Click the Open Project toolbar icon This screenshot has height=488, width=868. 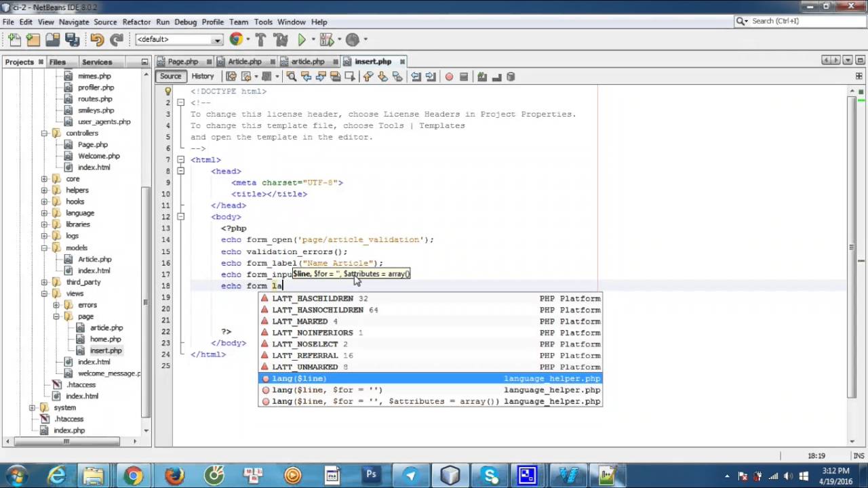[52, 40]
